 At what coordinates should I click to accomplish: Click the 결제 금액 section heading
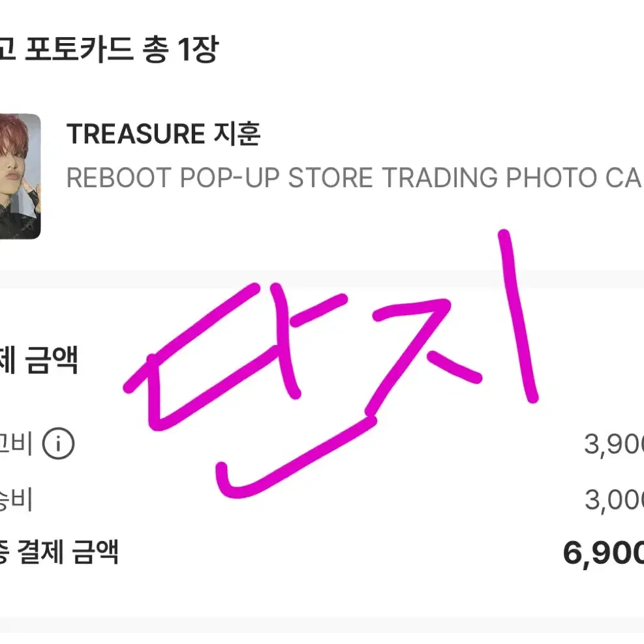(x=39, y=360)
